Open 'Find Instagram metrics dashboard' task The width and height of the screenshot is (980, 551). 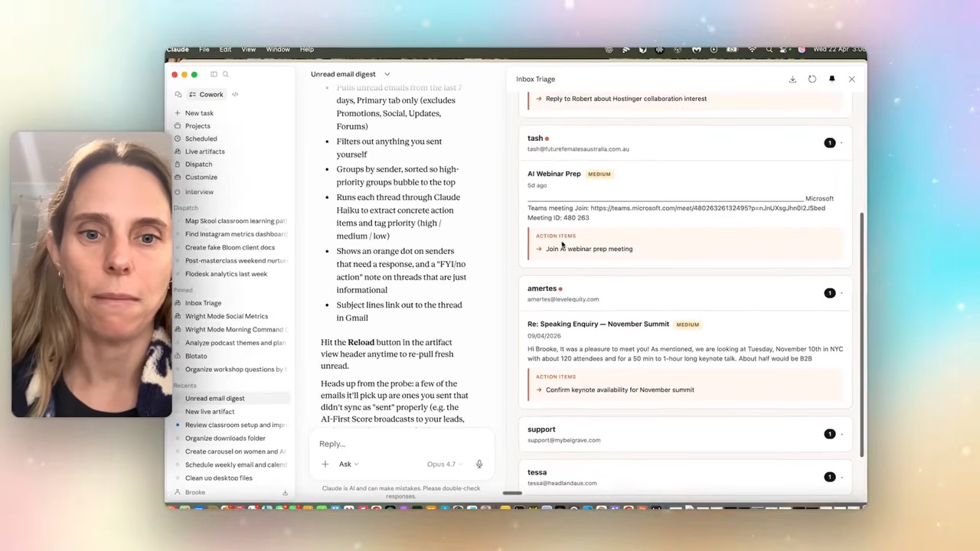(x=235, y=234)
